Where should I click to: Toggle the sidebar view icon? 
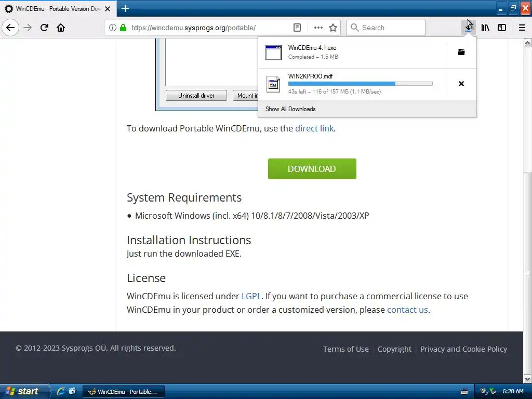[502, 28]
